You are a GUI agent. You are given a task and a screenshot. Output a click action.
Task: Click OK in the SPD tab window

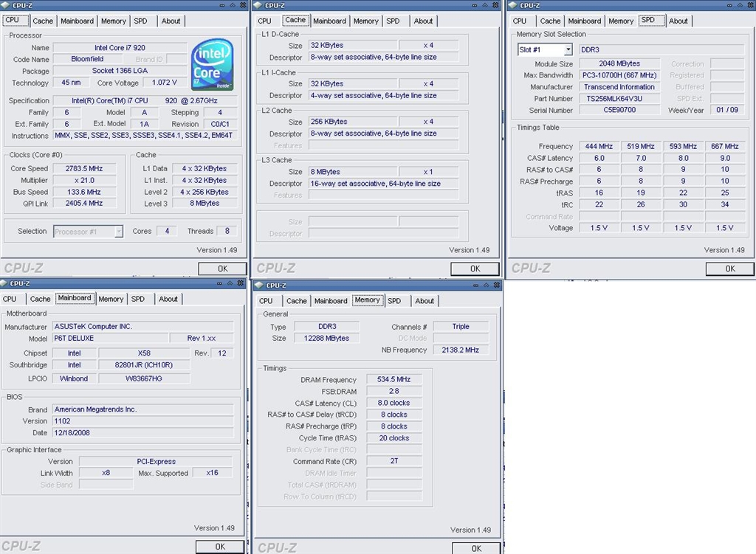[x=730, y=269]
